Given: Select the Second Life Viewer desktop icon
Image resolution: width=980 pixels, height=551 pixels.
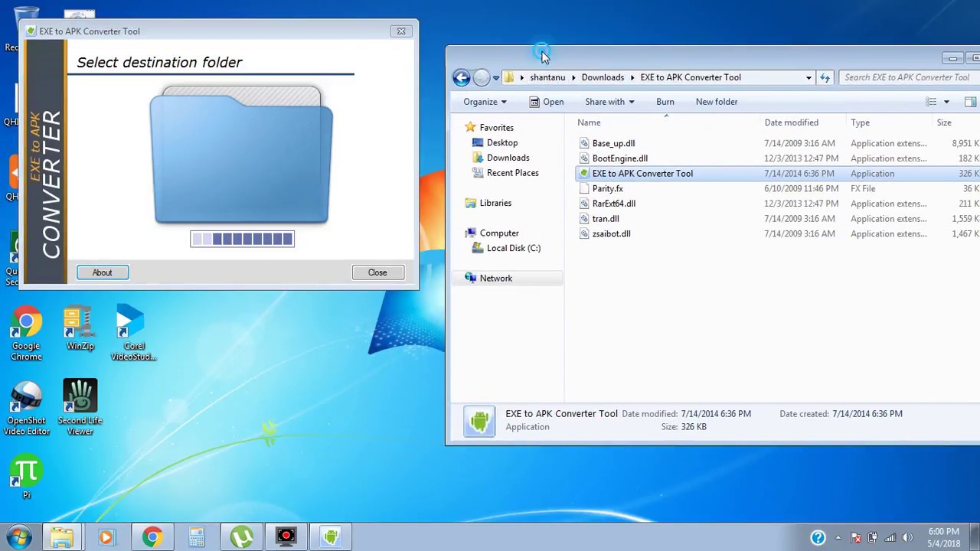Looking at the screenshot, I should (80, 409).
